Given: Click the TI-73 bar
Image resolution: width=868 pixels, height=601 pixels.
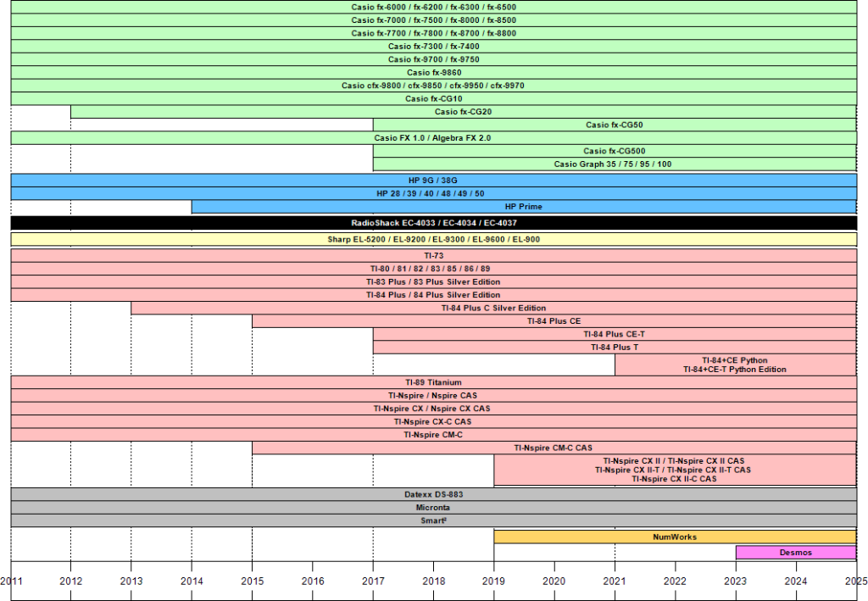Looking at the screenshot, I should point(434,256).
